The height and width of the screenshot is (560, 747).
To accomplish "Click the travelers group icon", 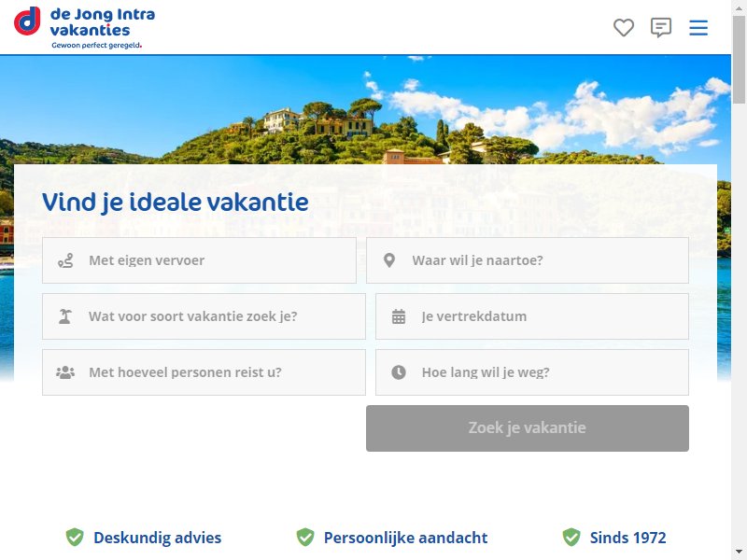I will 65,372.
